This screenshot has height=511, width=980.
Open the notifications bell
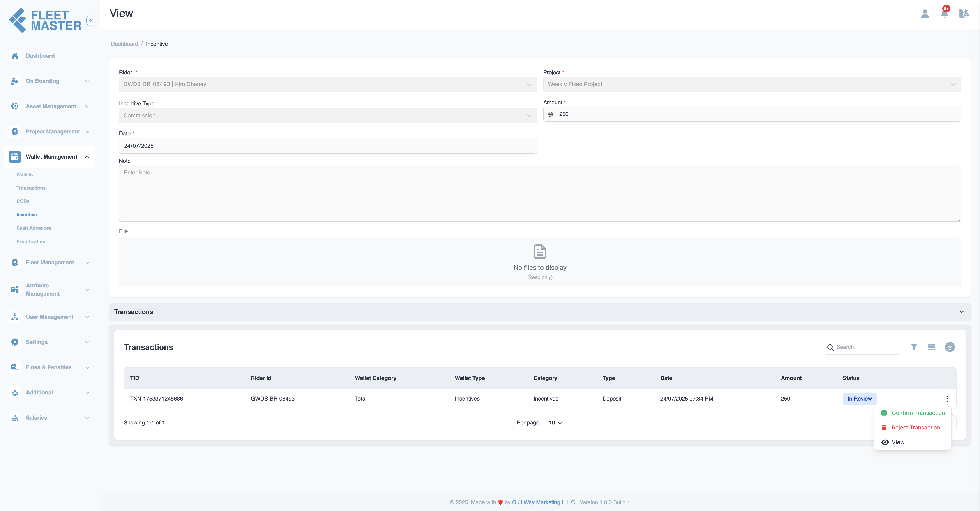point(944,14)
